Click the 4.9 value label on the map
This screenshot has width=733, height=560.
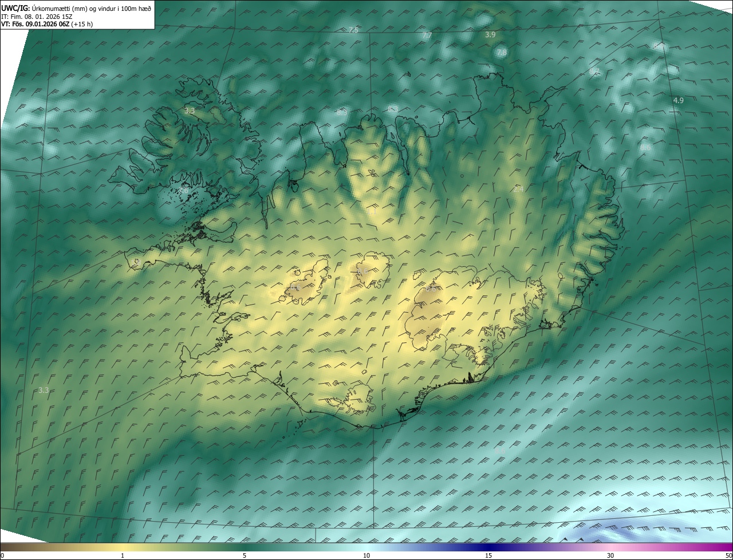coord(678,101)
